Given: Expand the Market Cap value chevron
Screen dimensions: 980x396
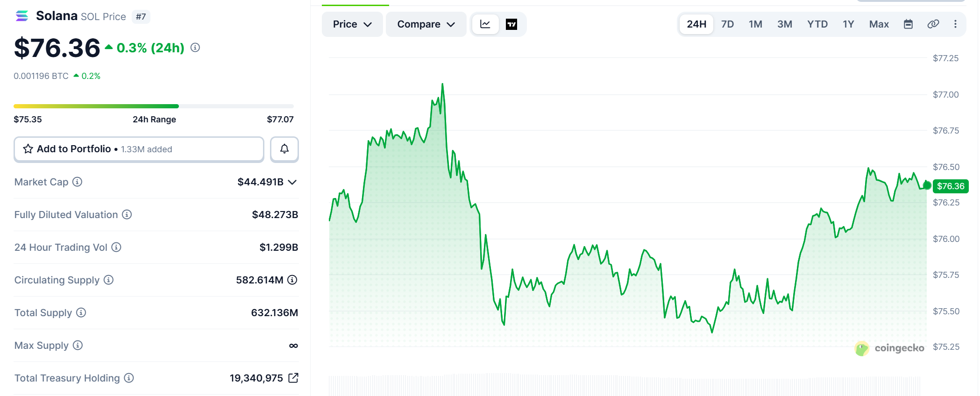Looking at the screenshot, I should pos(292,182).
